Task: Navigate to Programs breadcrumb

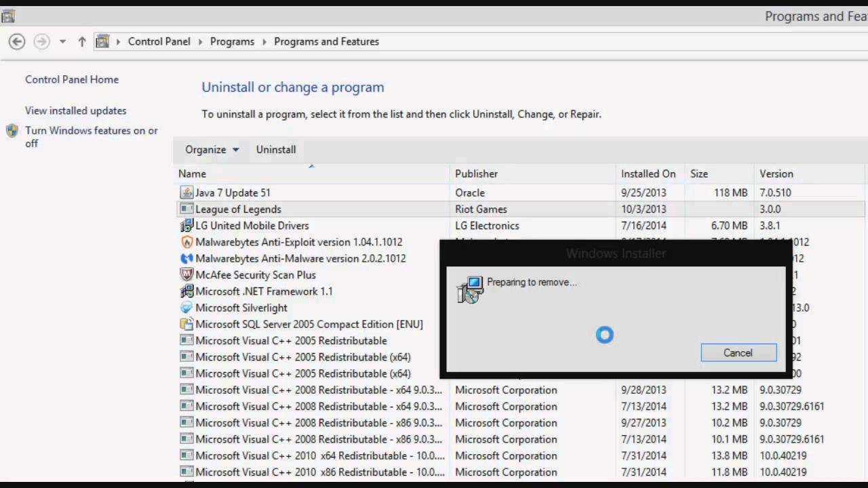Action: (x=232, y=41)
